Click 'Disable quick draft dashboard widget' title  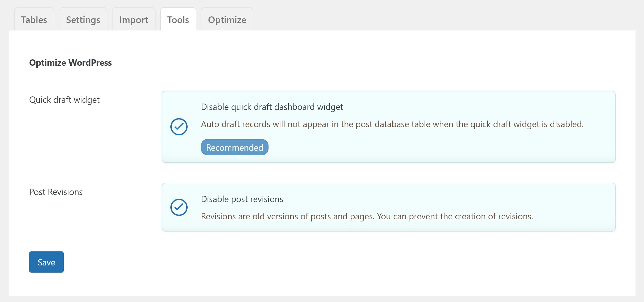pyautogui.click(x=272, y=107)
